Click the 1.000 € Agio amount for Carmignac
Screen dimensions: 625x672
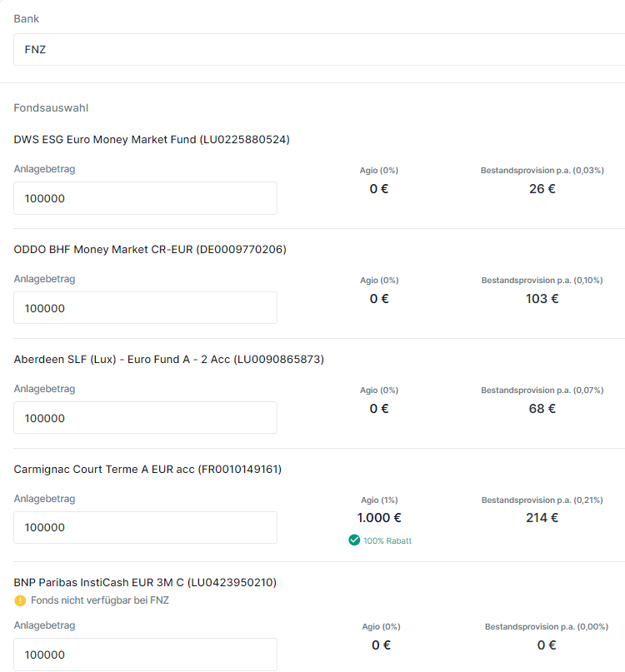click(379, 518)
